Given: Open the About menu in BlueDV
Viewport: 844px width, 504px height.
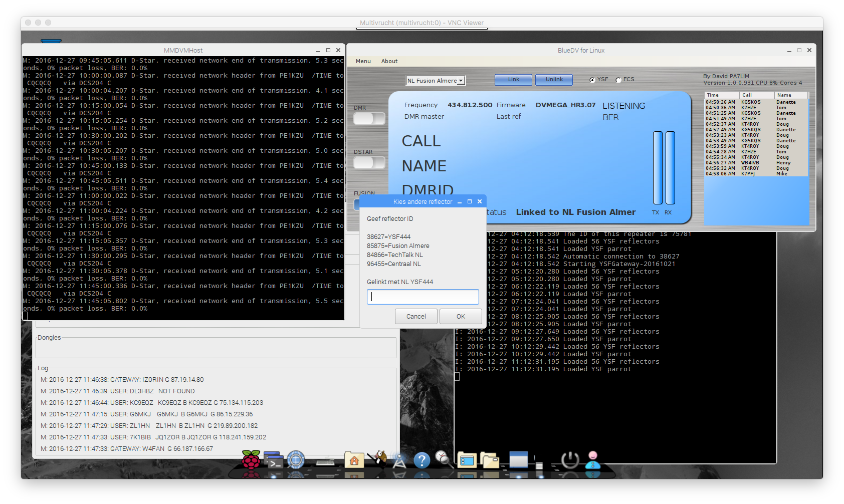Looking at the screenshot, I should [x=389, y=61].
